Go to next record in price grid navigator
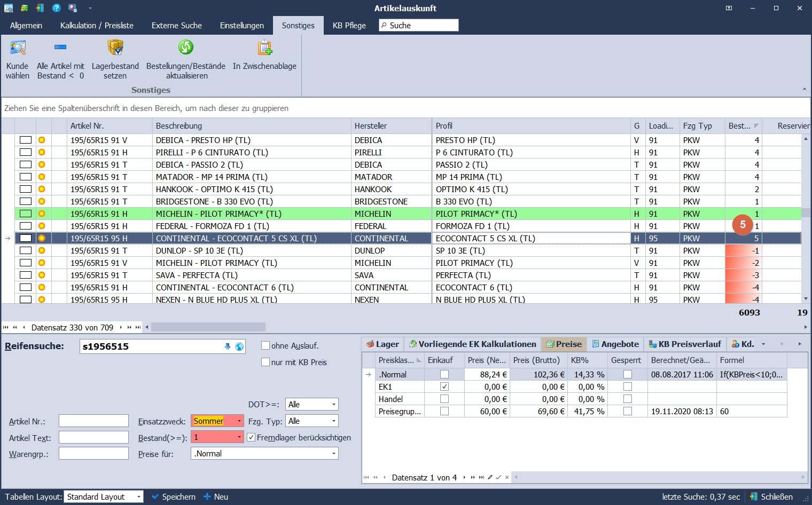The image size is (812, 505). coord(464,477)
